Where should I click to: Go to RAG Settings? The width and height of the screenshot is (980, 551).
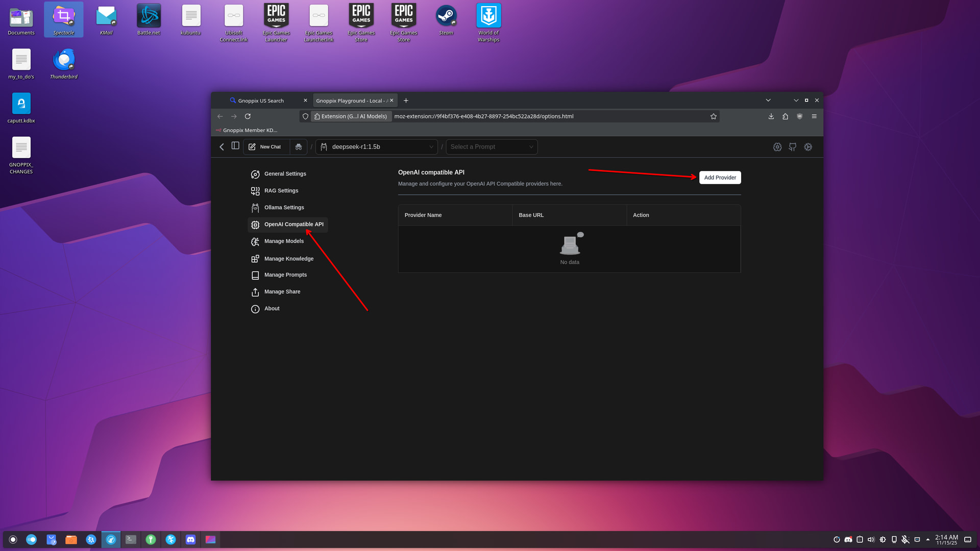[281, 191]
